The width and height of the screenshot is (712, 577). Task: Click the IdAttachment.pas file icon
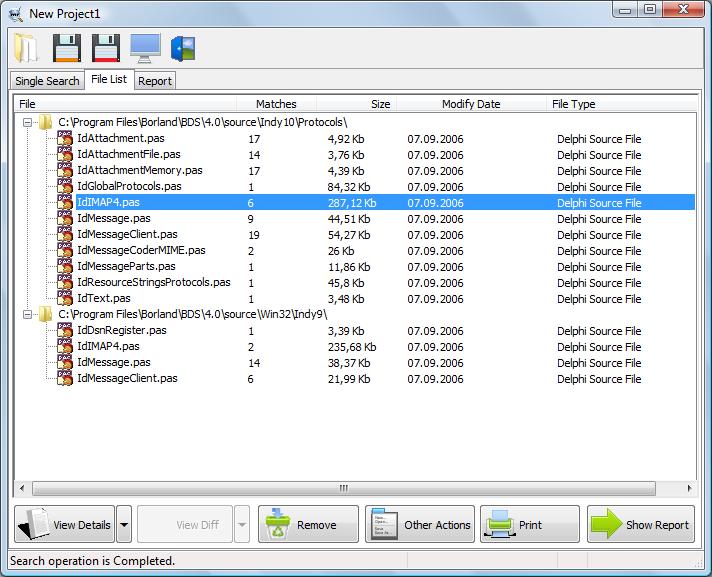tap(65, 139)
